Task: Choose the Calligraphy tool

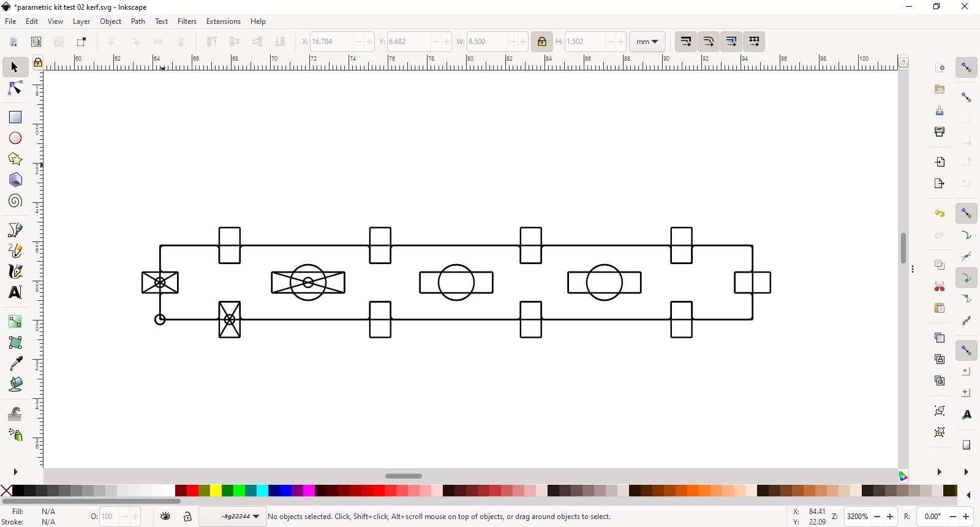Action: coord(15,271)
